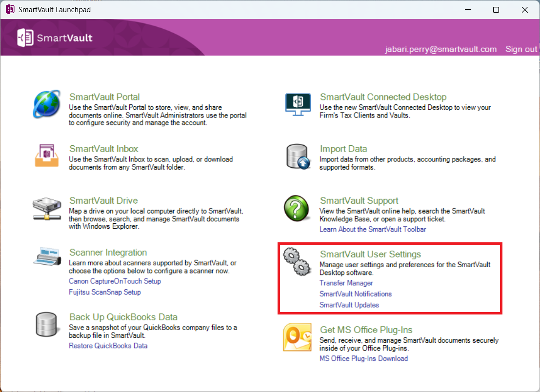Image resolution: width=540 pixels, height=392 pixels.
Task: Open the green SmartVault Support question icon
Action: click(x=297, y=208)
